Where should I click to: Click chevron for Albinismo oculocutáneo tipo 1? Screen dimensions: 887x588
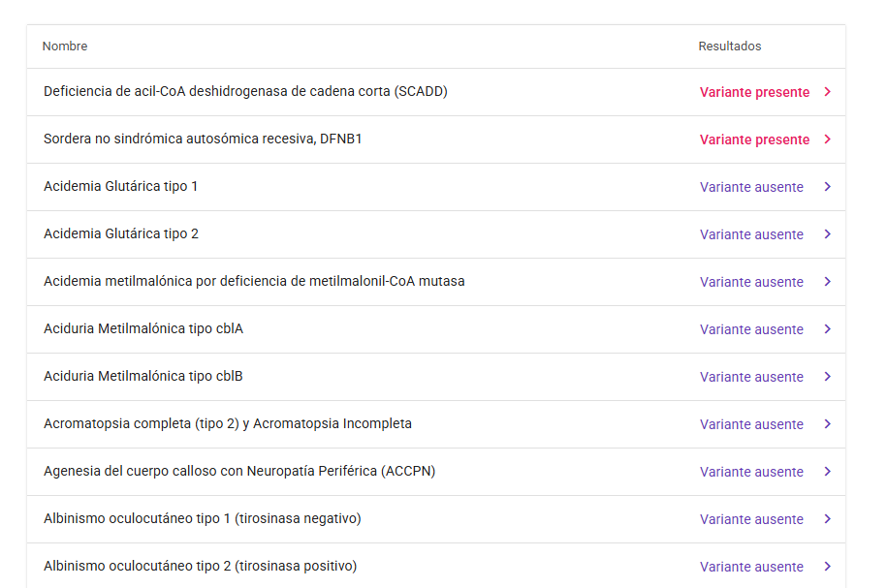(x=827, y=519)
